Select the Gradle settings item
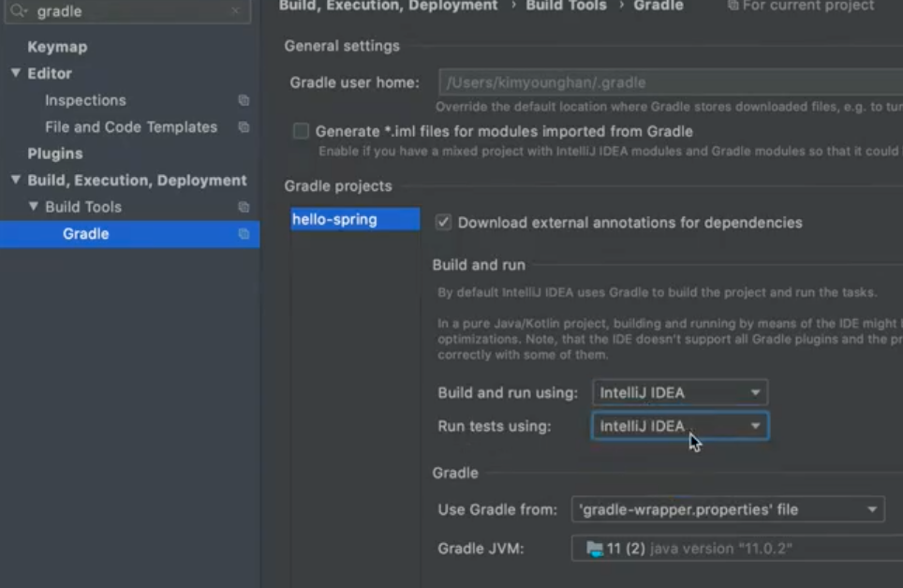This screenshot has width=903, height=588. click(129, 234)
